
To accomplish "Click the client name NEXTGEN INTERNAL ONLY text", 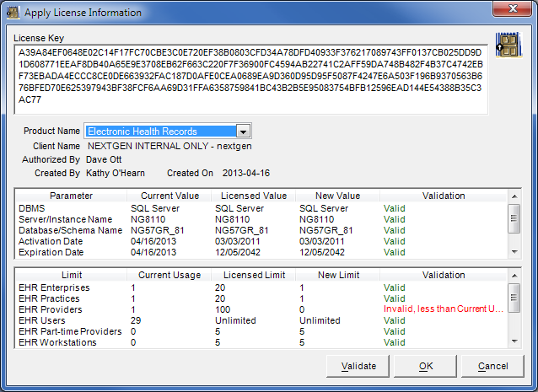I will click(x=169, y=146).
